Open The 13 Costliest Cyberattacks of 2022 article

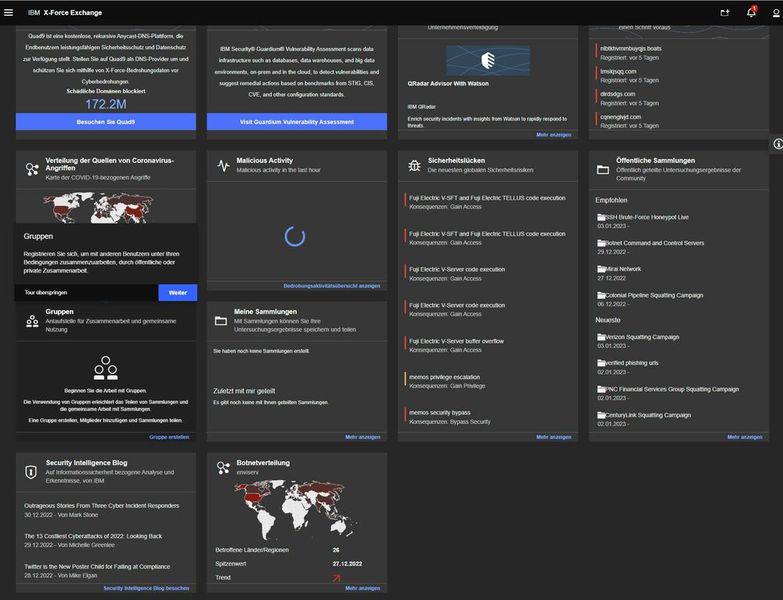[x=93, y=537]
